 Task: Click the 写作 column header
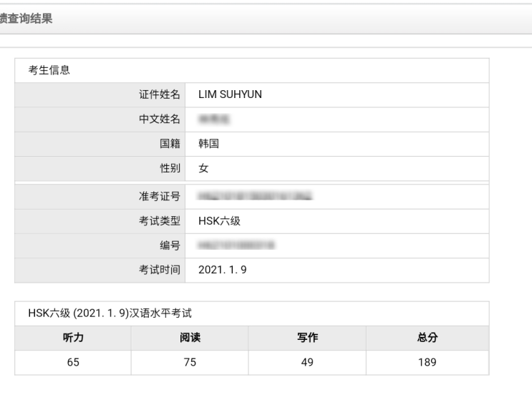(x=307, y=338)
